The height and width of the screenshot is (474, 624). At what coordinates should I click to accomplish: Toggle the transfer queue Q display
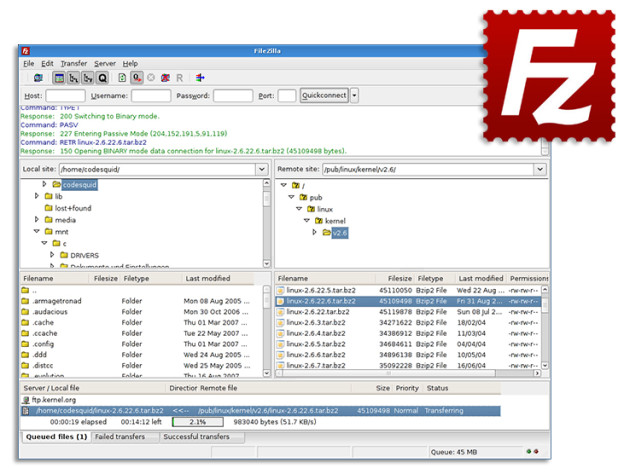(x=102, y=78)
